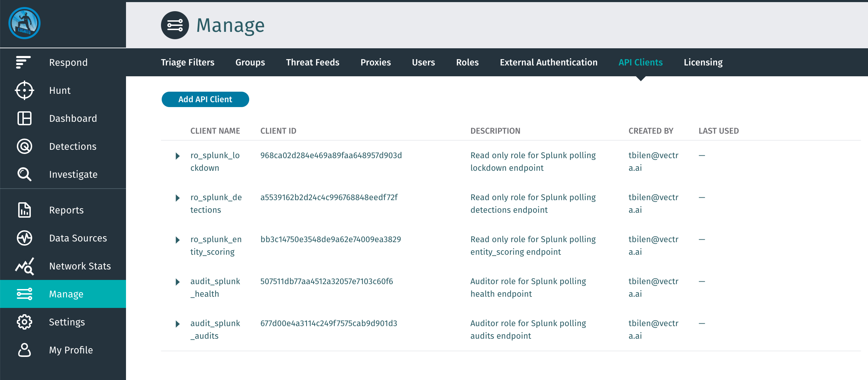The width and height of the screenshot is (868, 380).
Task: Expand the ro_splunk_lockdown client row
Action: [x=177, y=156]
